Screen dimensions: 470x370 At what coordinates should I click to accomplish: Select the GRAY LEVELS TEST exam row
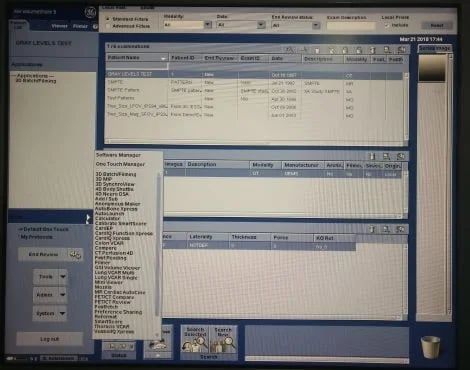(x=254, y=74)
